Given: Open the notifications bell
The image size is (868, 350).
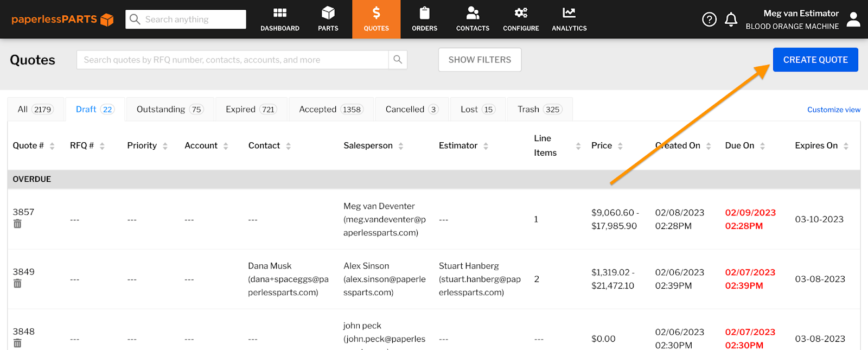Looking at the screenshot, I should (x=731, y=20).
